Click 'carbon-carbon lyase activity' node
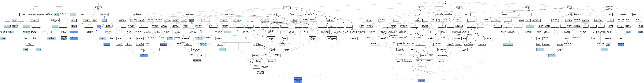This screenshot has width=644, height=83. pyautogui.click(x=74, y=20)
